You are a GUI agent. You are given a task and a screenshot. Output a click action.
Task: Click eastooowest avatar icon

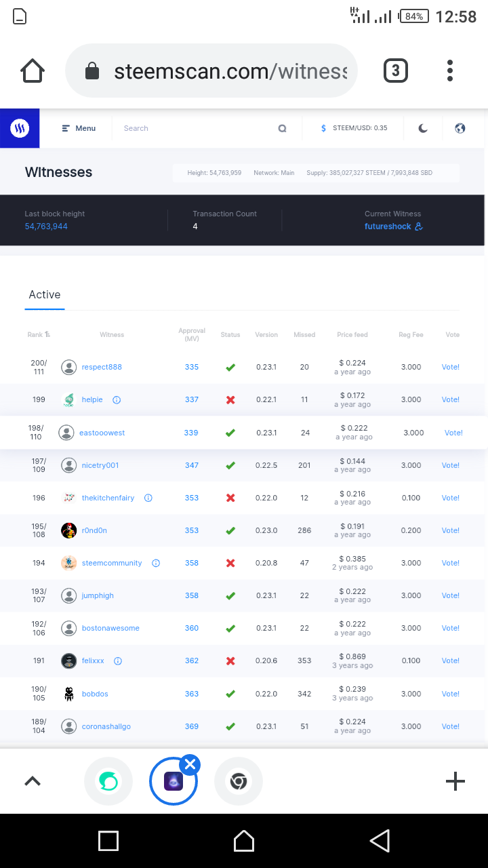(66, 433)
